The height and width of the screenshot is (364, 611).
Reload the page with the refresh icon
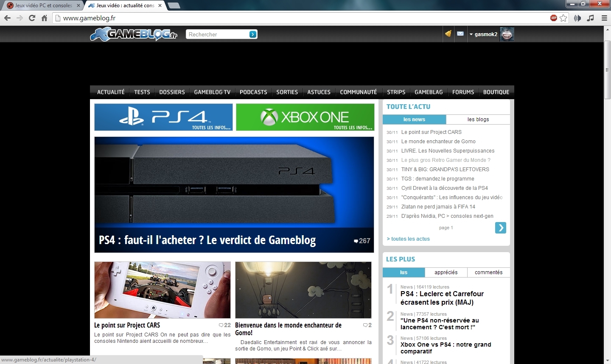32,18
